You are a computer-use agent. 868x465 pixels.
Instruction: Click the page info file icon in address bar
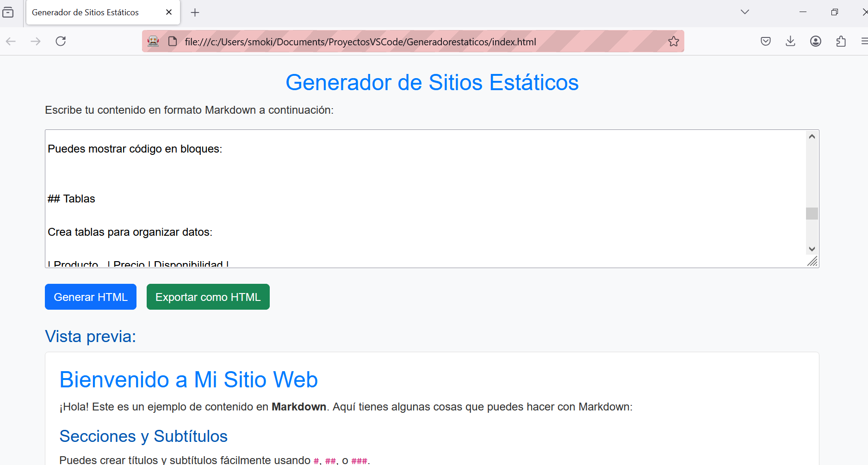(173, 42)
